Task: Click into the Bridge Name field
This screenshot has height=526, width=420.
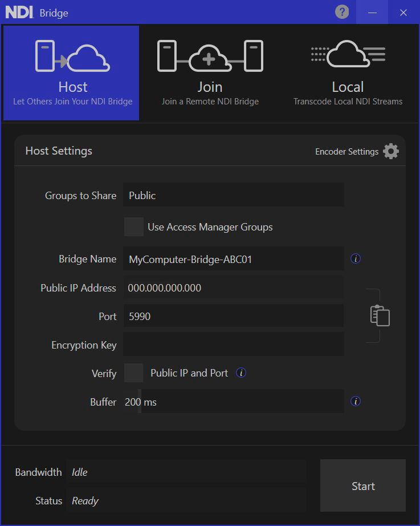Action: click(234, 259)
